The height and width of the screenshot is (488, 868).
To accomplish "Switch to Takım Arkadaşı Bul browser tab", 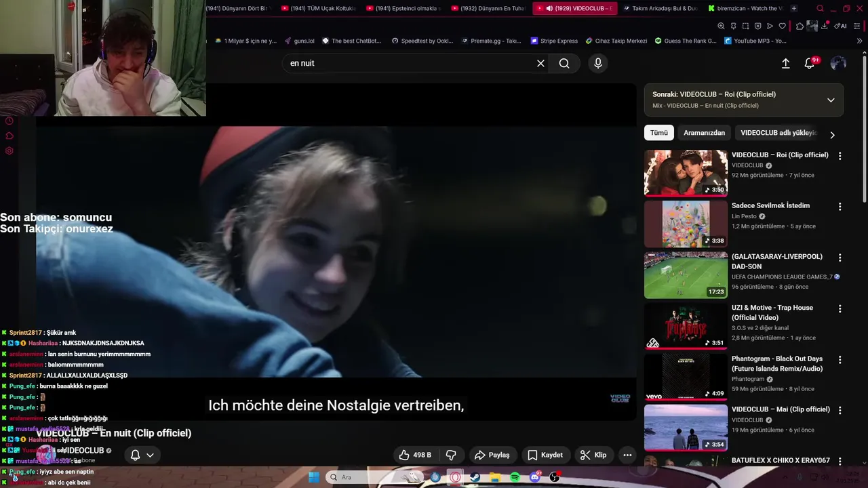I will pos(660,8).
